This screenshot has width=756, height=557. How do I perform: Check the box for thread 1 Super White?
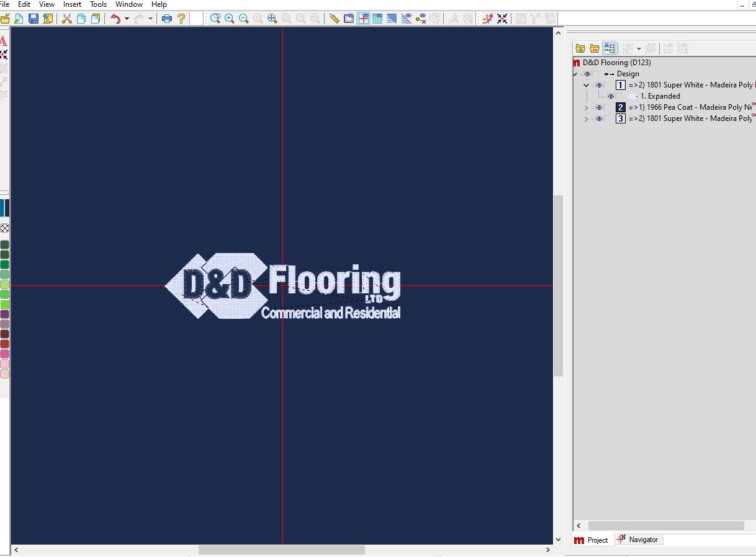(x=608, y=85)
